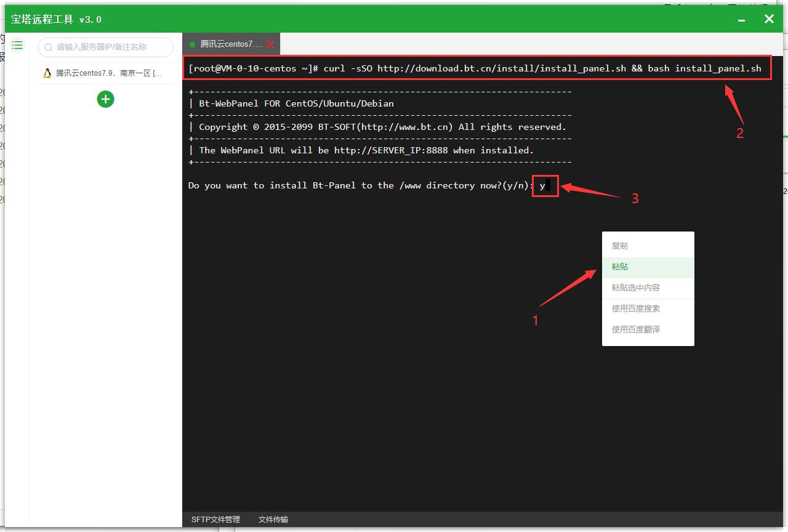
Task: Choose 复制 from the context menu
Action: coord(620,246)
